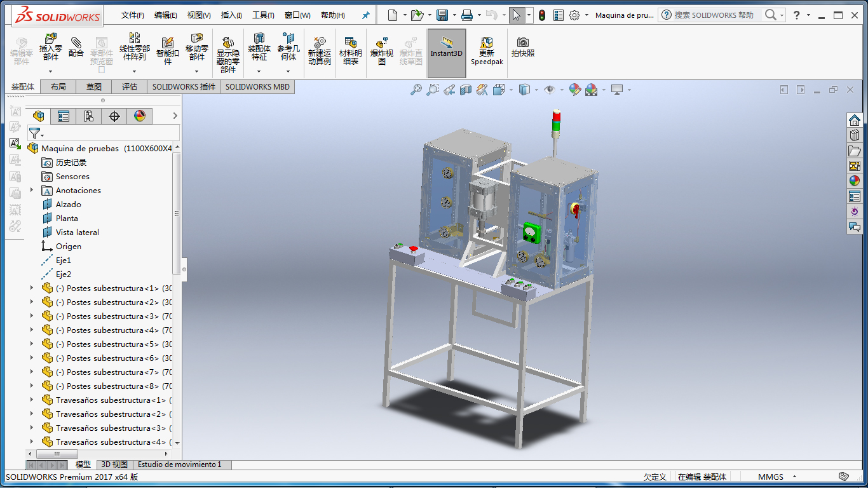This screenshot has width=868, height=488.
Task: Toggle Section View in view toolbar
Action: [x=466, y=90]
